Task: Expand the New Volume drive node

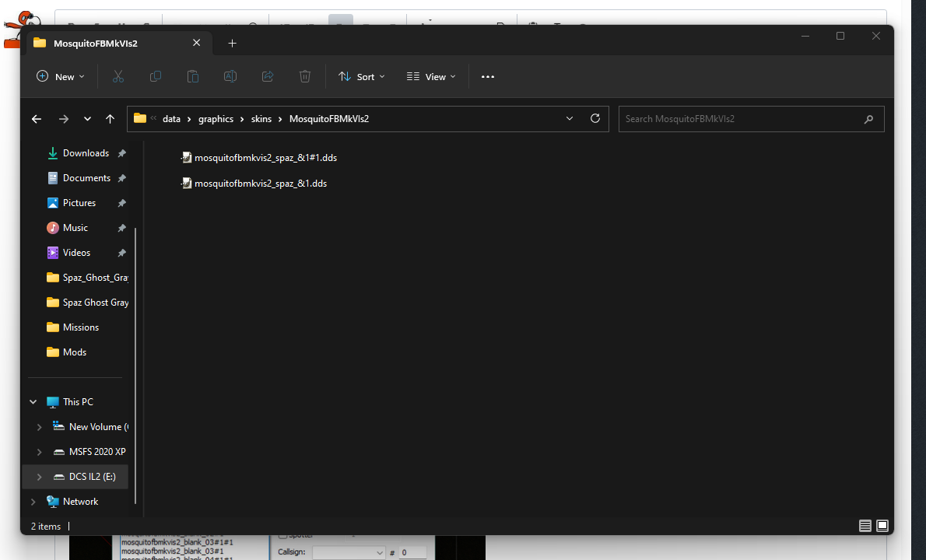Action: coord(39,427)
